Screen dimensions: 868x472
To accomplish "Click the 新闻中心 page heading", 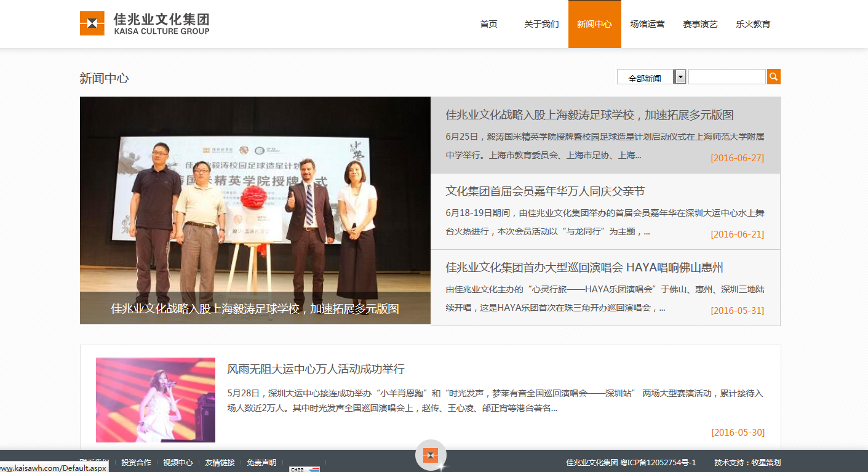I will click(x=104, y=78).
